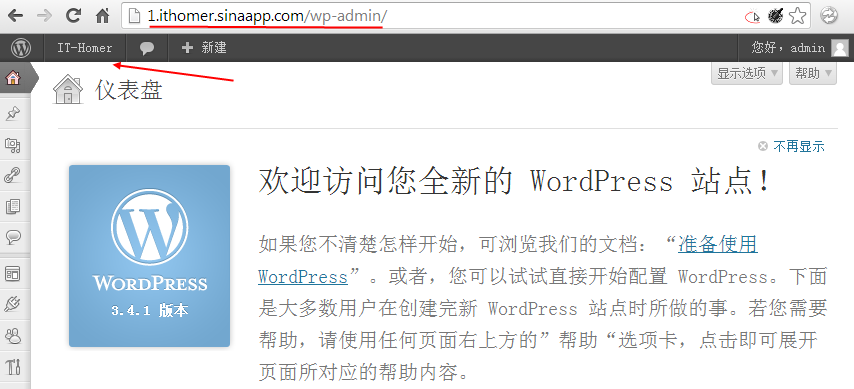The image size is (854, 389).
Task: Open Pages icon in sidebar
Action: pyautogui.click(x=13, y=206)
